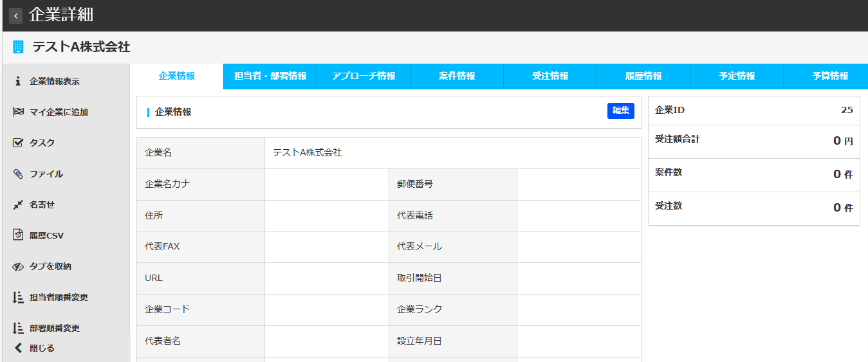The width and height of the screenshot is (868, 362).
Task: Click the paperclip icon for ファイル
Action: point(18,174)
